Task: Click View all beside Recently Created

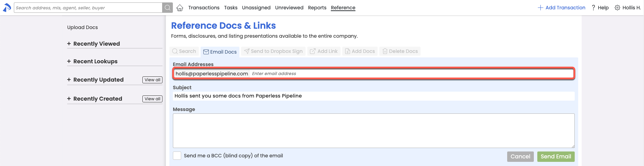Action: coord(152,99)
